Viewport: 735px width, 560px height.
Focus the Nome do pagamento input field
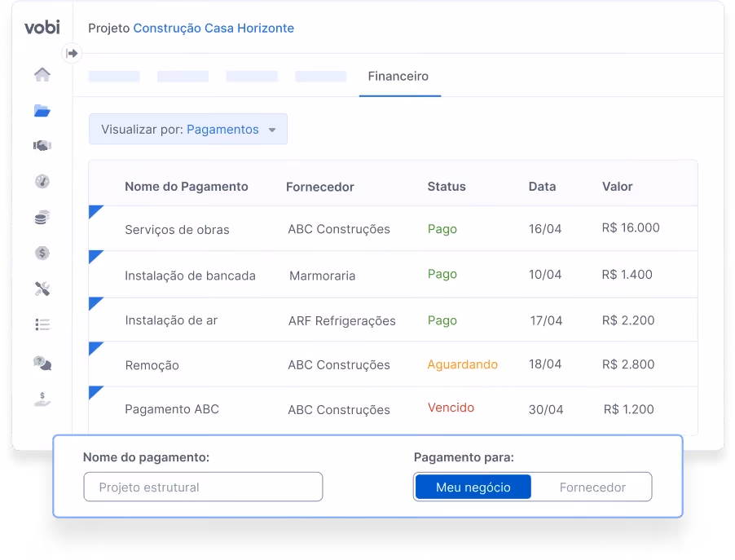pyautogui.click(x=203, y=487)
